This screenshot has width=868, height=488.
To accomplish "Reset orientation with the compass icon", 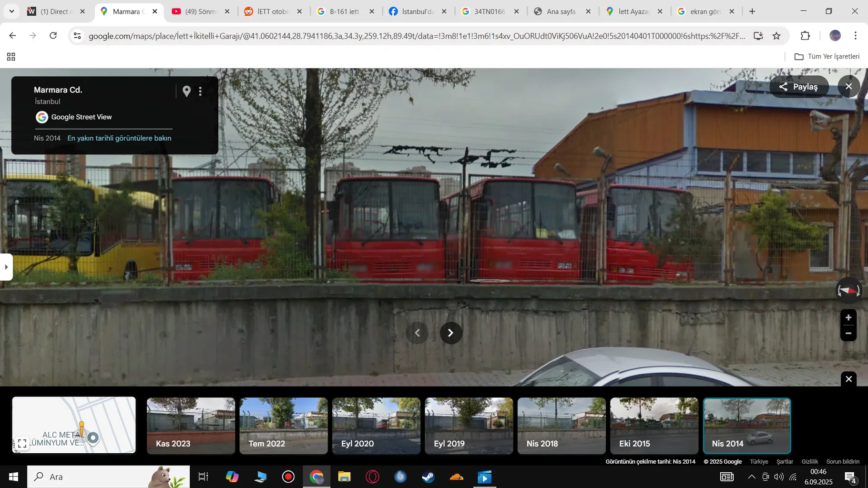I will tap(848, 290).
